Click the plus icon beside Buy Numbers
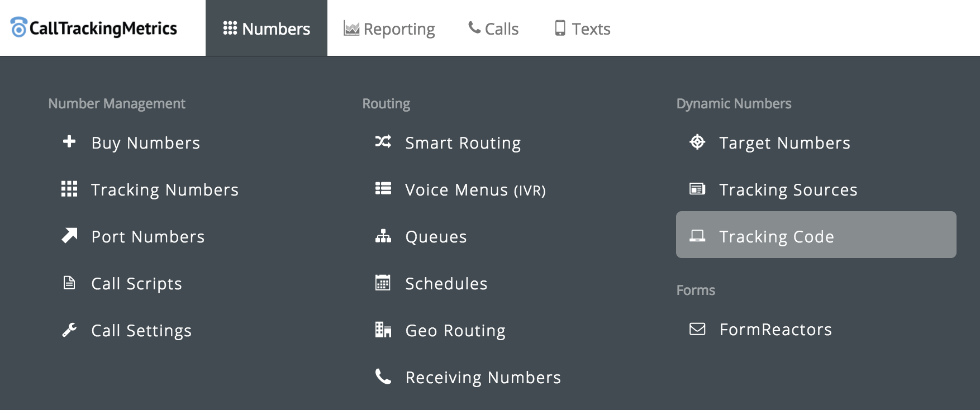 tap(69, 141)
